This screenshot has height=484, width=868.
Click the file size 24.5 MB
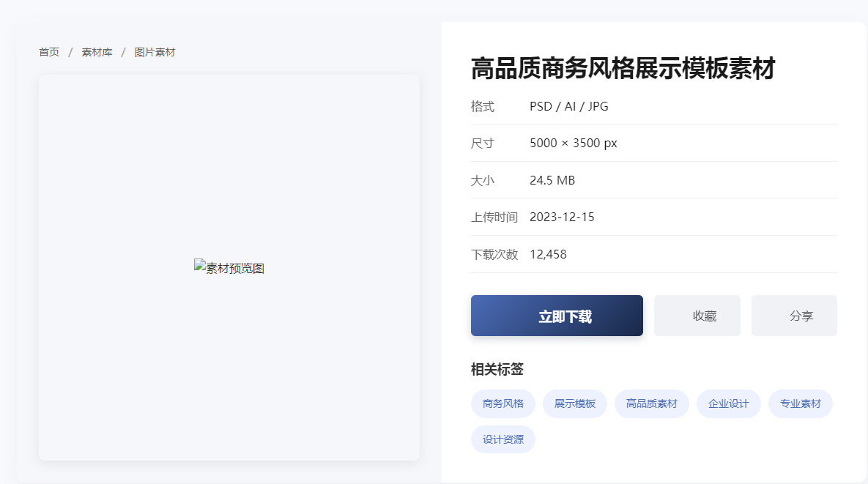coord(552,180)
